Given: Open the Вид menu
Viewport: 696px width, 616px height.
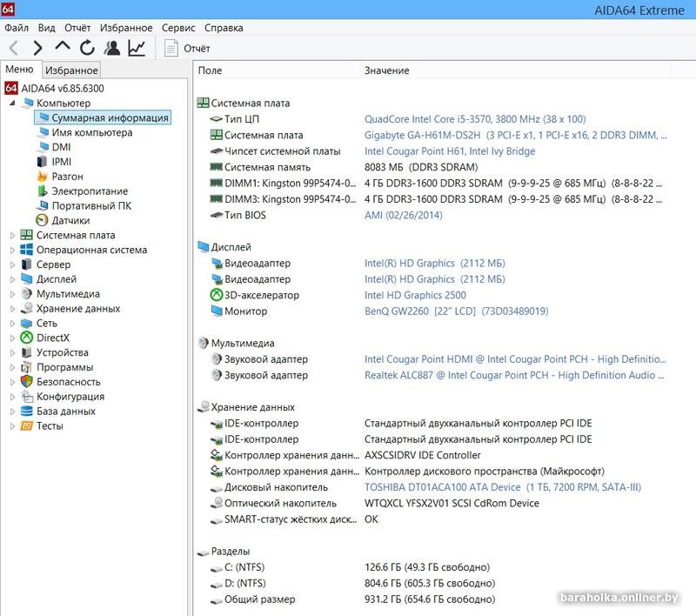Looking at the screenshot, I should click(x=47, y=28).
